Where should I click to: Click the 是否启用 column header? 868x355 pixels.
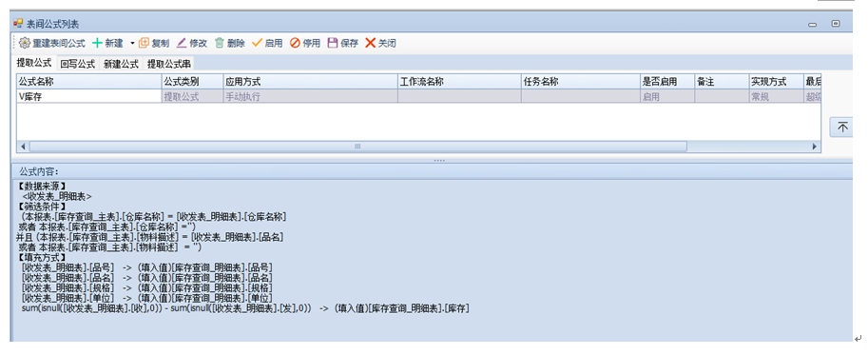(667, 82)
